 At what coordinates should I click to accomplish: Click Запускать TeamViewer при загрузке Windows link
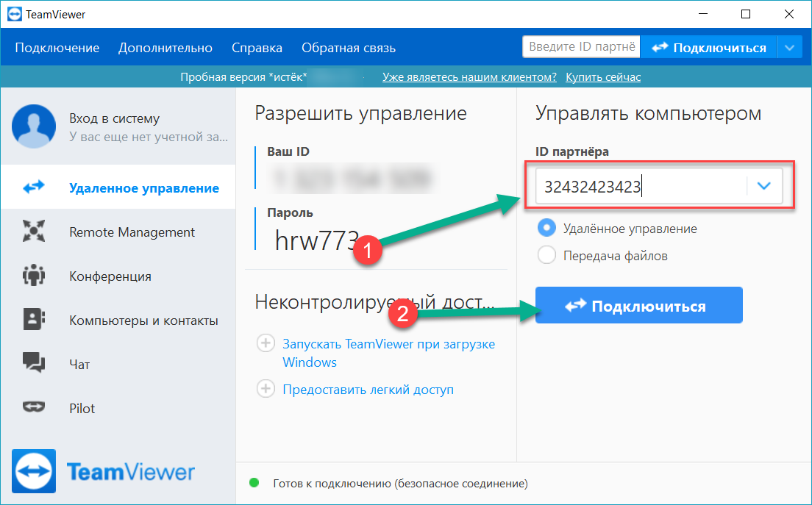pos(388,353)
